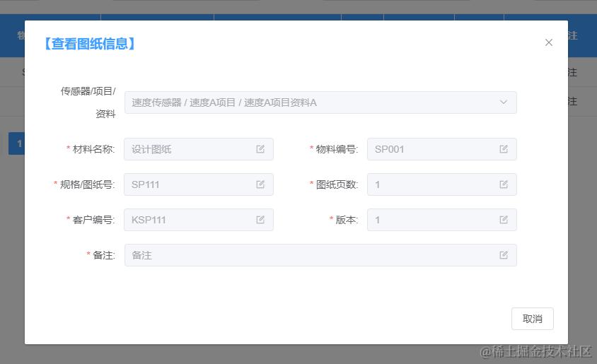Viewport: 597px width, 364px height.
Task: Click edit icon in 规格/图纸号 field
Action: click(x=260, y=184)
